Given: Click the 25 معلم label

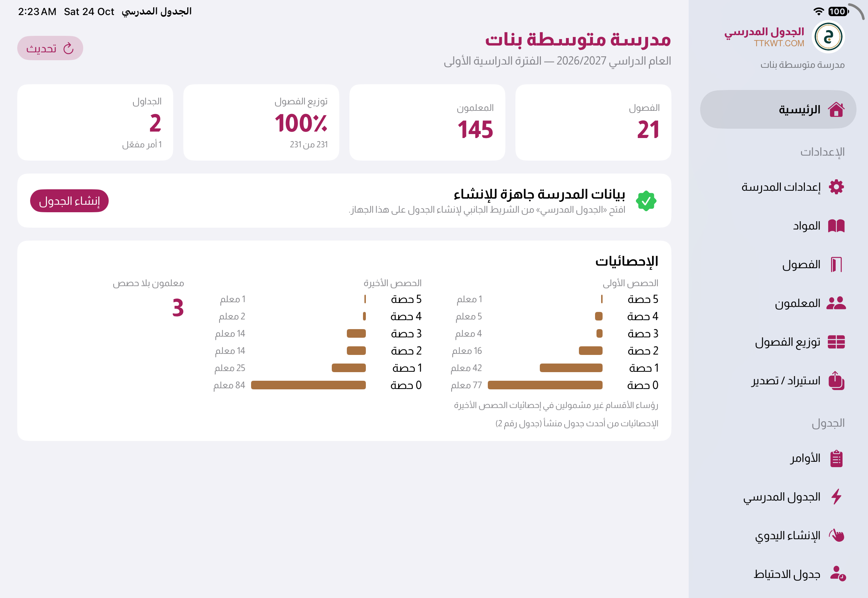Looking at the screenshot, I should 229,368.
